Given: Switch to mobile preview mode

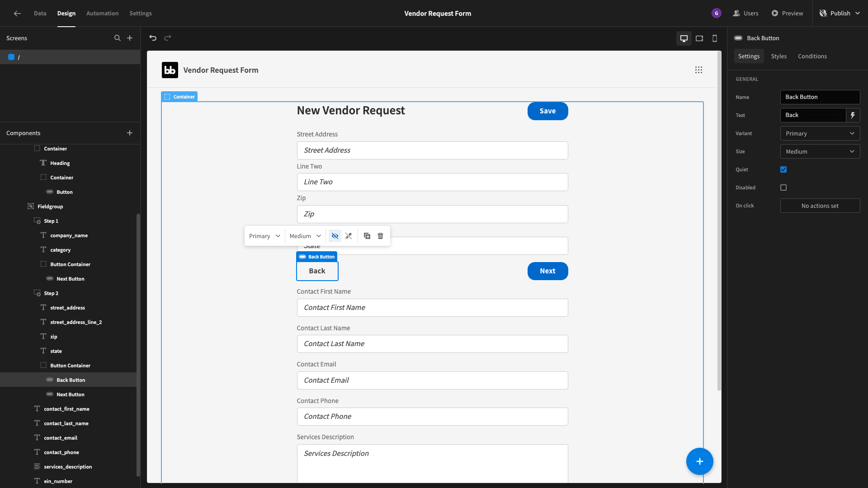Looking at the screenshot, I should tap(715, 38).
